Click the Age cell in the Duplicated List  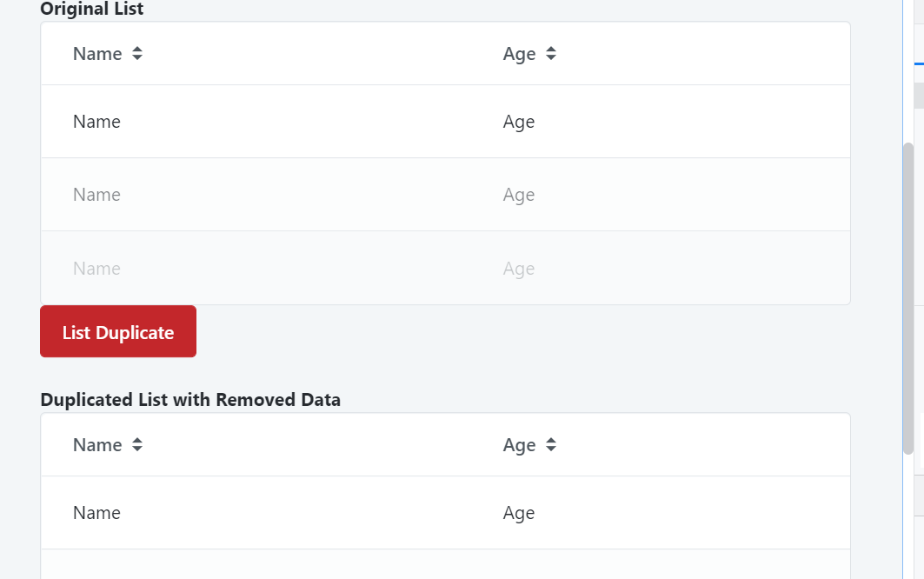coord(519,513)
